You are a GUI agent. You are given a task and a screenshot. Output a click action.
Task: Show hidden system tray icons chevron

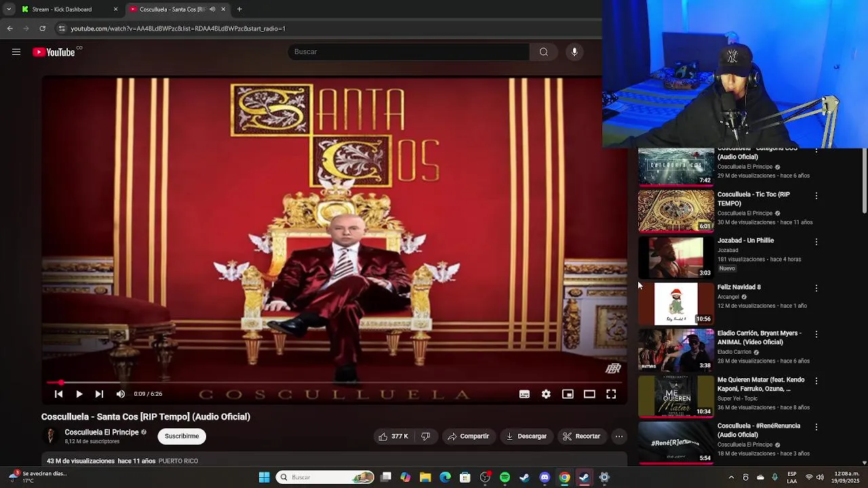click(x=731, y=477)
